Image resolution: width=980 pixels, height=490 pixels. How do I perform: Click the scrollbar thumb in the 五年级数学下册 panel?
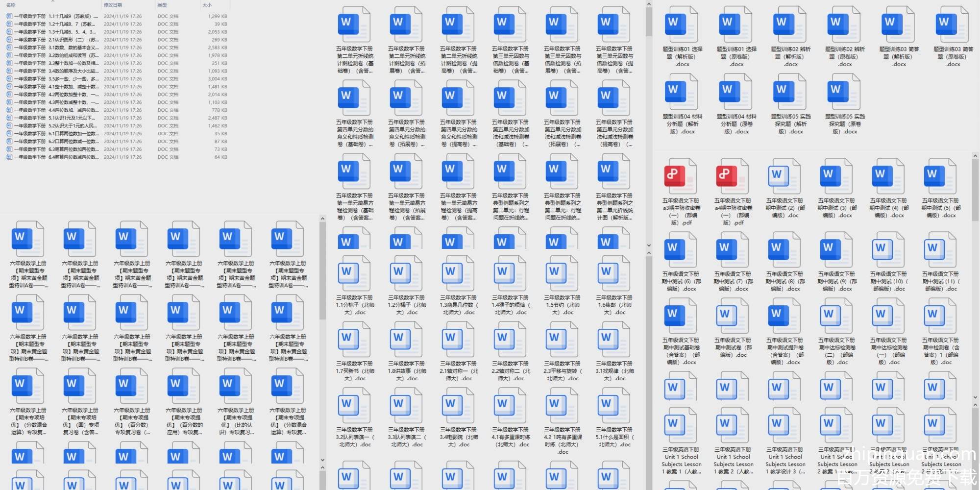[x=649, y=22]
